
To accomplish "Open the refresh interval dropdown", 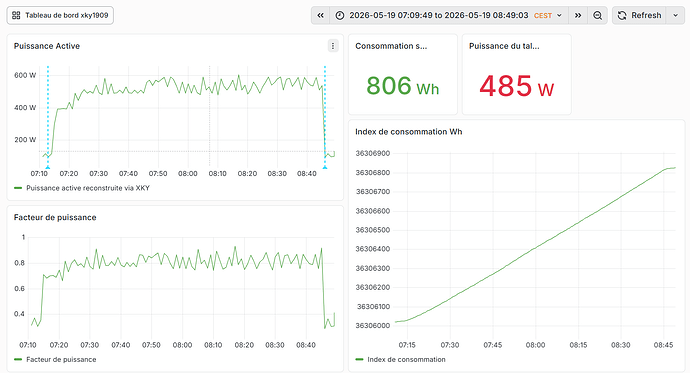I will [x=675, y=15].
